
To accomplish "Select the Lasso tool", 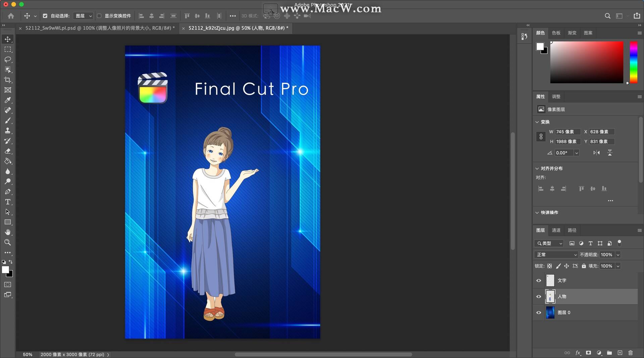I will (x=8, y=59).
